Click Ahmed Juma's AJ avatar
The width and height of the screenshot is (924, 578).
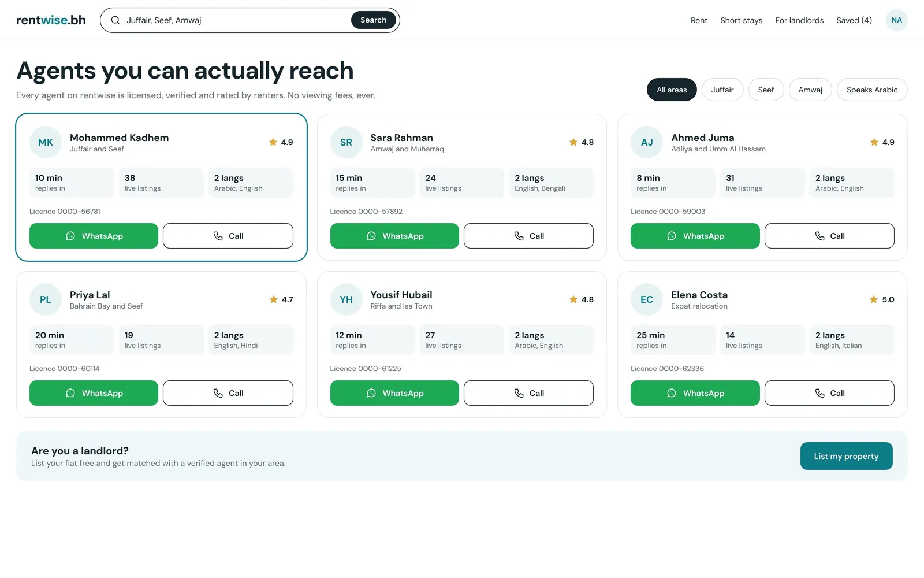[647, 142]
